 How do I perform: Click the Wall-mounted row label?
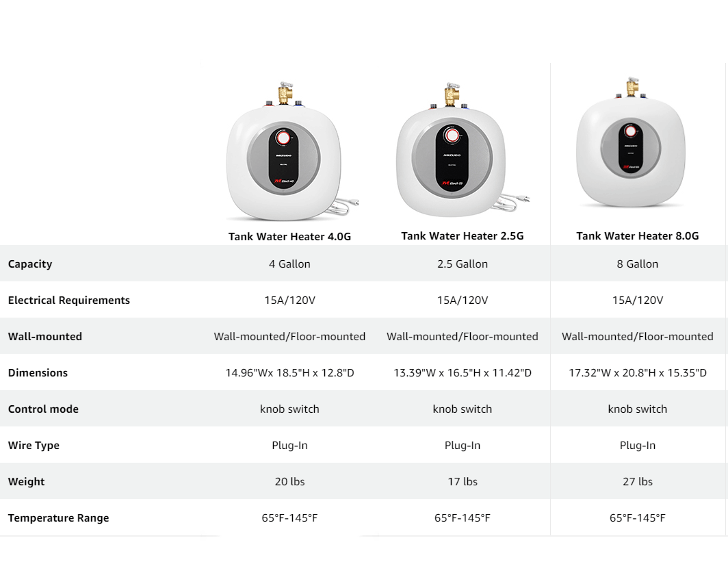pos(45,336)
